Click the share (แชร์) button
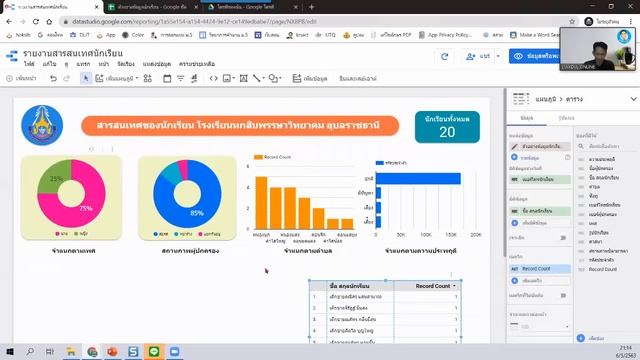Viewport: 640px width, 360px height. pyautogui.click(x=479, y=56)
